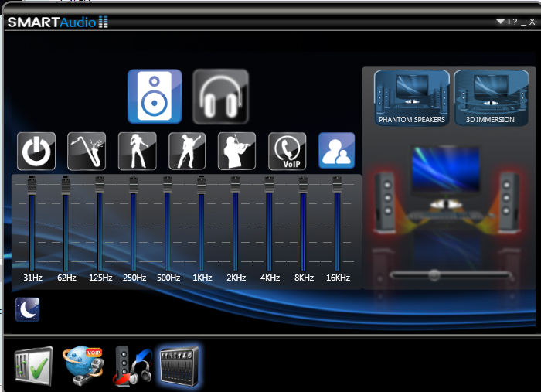The height and width of the screenshot is (392, 541).
Task: Click the 1KHz equalizer slider
Action: (x=202, y=223)
